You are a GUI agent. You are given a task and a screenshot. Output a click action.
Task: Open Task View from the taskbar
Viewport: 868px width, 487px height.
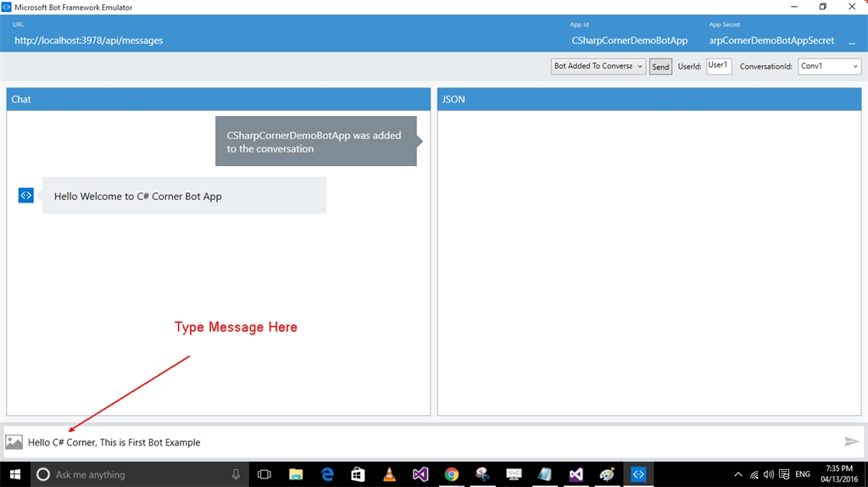click(264, 474)
